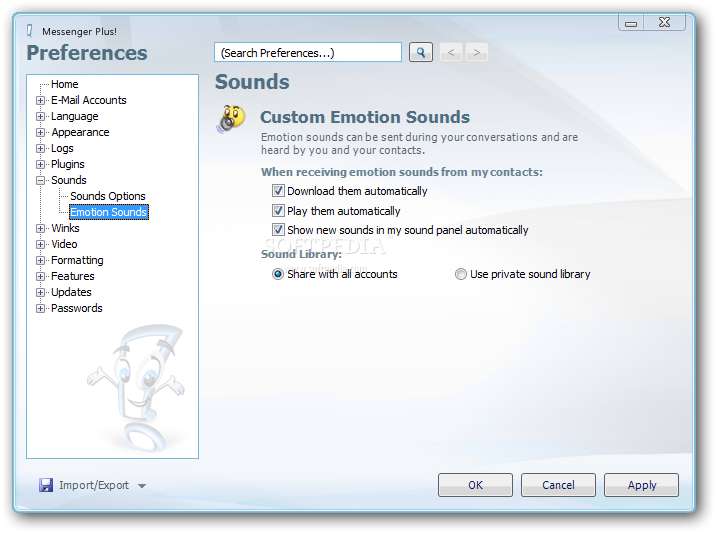Expand the Logs tree node
This screenshot has height=533, width=716.
point(41,148)
